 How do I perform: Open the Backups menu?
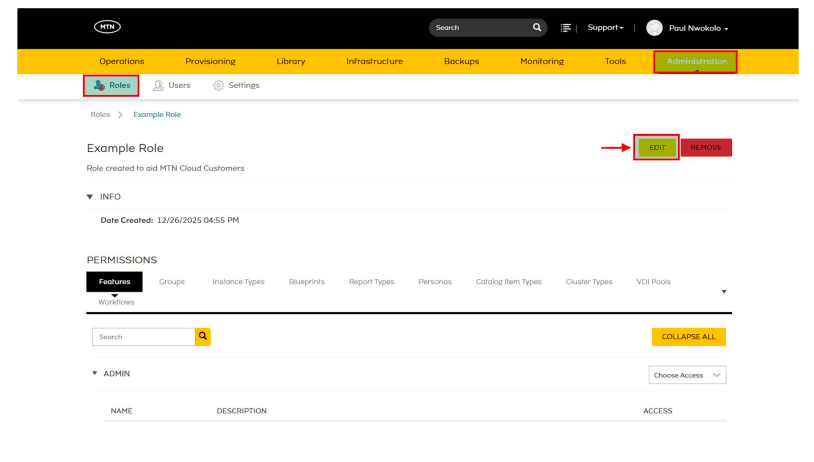coord(462,61)
